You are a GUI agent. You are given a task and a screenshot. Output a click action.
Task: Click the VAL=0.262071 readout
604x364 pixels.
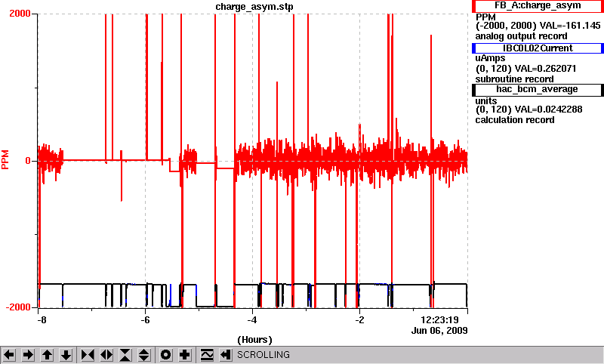[545, 69]
